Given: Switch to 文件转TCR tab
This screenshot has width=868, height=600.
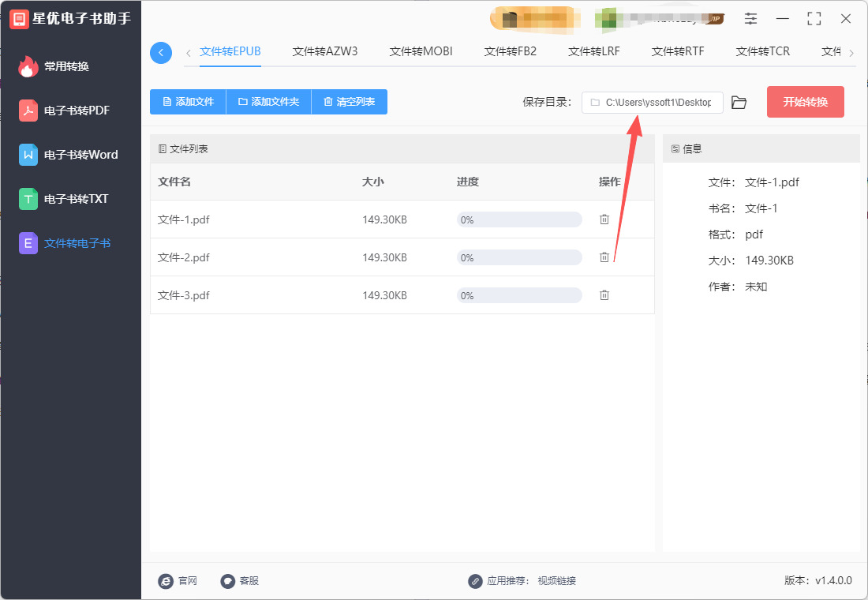Looking at the screenshot, I should (x=763, y=51).
